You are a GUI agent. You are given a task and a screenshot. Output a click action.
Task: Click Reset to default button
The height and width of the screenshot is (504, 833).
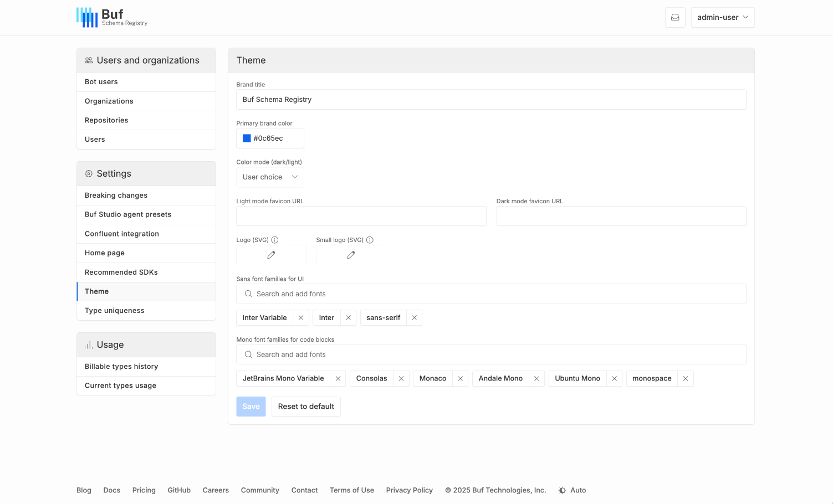tap(306, 407)
